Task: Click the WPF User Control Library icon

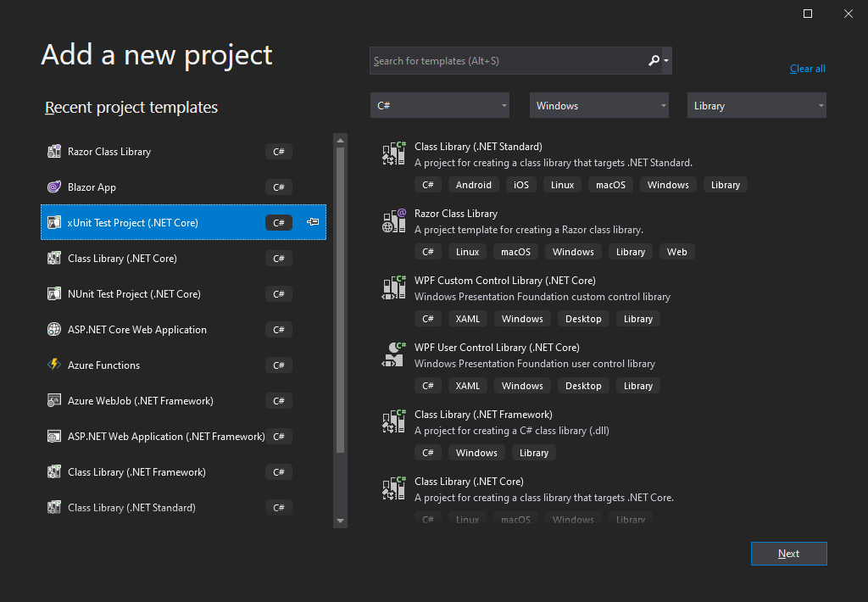Action: pos(393,355)
